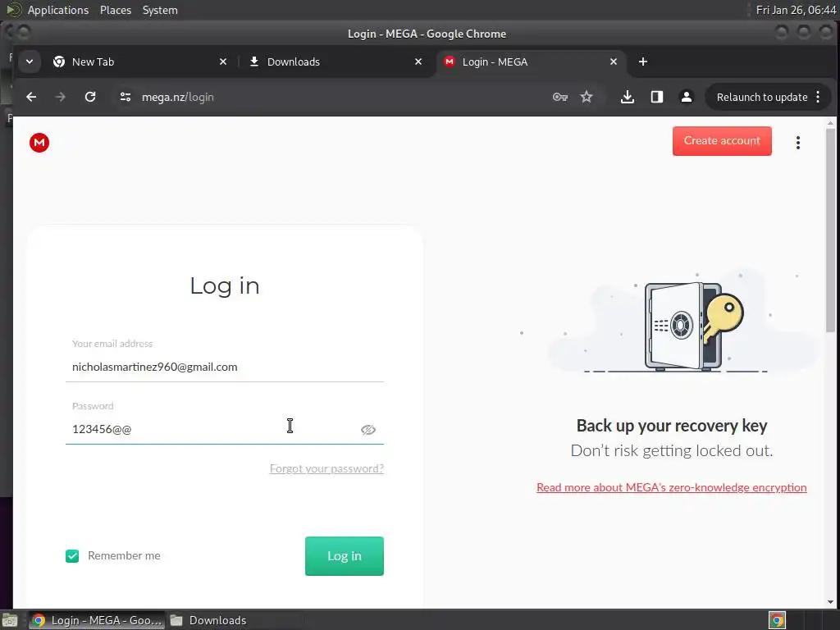Toggle Chrome side panel icon
840x630 pixels.
click(x=657, y=97)
